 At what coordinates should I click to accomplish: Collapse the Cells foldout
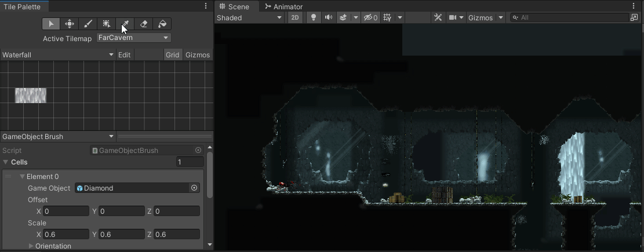click(x=6, y=162)
